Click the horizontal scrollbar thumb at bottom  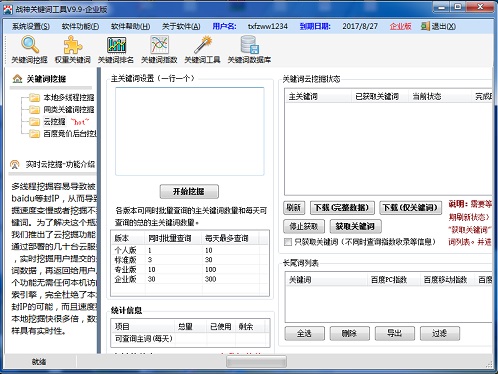pos(256,361)
